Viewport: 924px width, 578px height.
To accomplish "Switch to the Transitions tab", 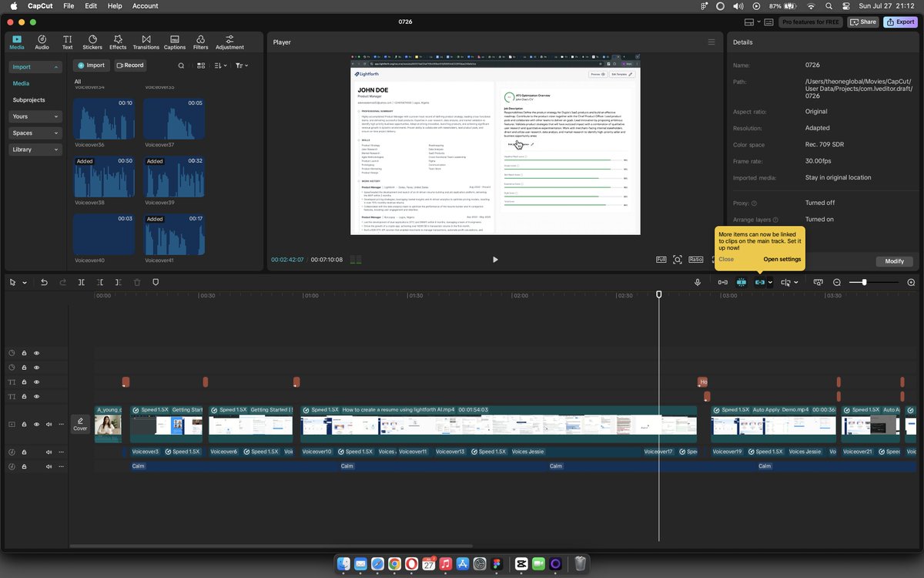I will 146,42.
